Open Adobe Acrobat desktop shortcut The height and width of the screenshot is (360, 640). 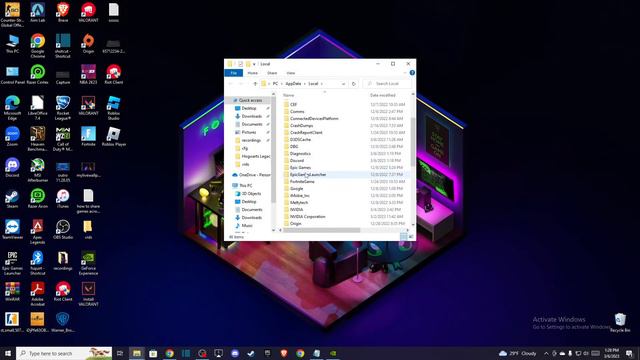click(38, 294)
